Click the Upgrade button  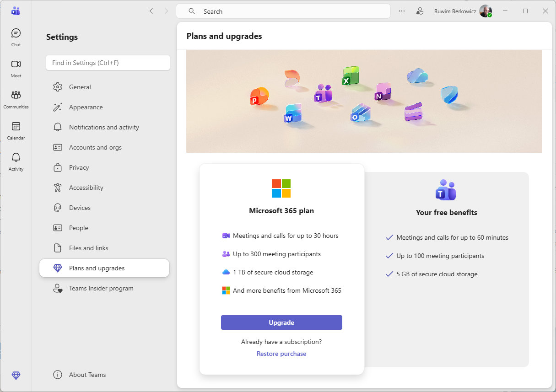coord(281,322)
